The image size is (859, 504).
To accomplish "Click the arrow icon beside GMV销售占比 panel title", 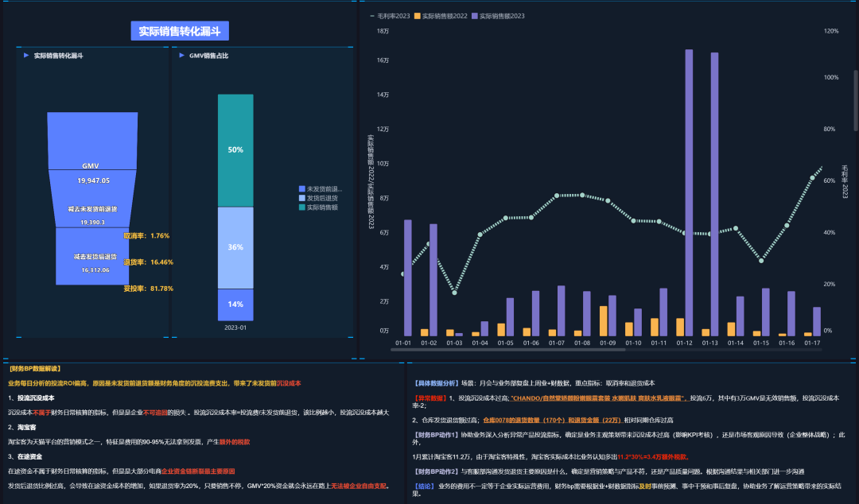I will pyautogui.click(x=182, y=56).
